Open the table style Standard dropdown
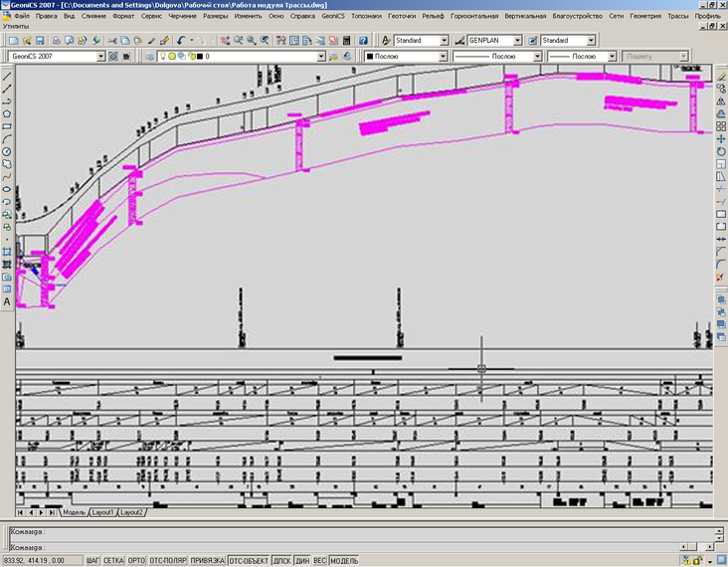The image size is (728, 567). (591, 41)
